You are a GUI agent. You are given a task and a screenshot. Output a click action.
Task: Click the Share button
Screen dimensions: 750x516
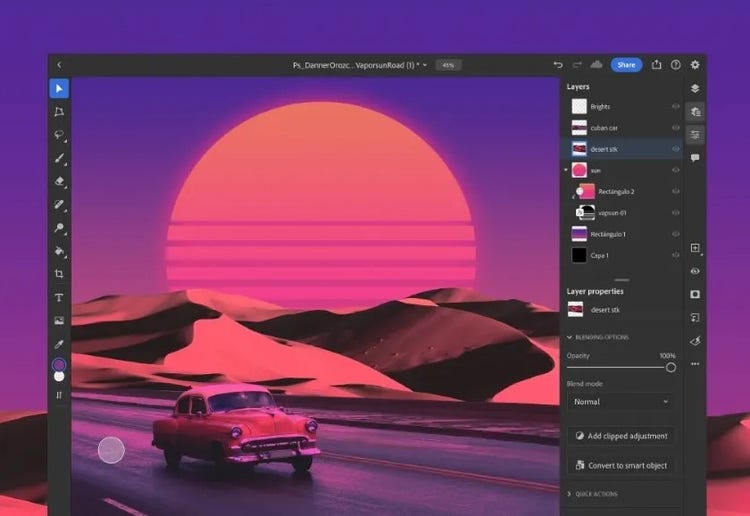[626, 65]
